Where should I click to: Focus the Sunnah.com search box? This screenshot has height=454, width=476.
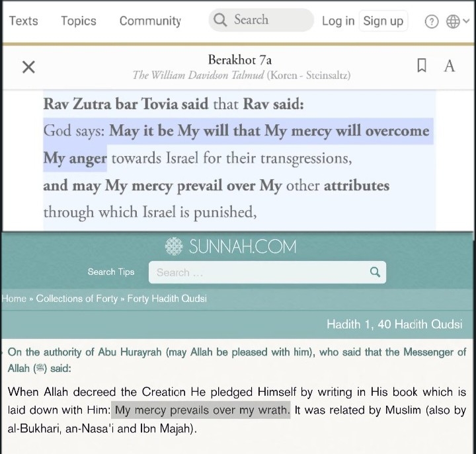pyautogui.click(x=267, y=272)
